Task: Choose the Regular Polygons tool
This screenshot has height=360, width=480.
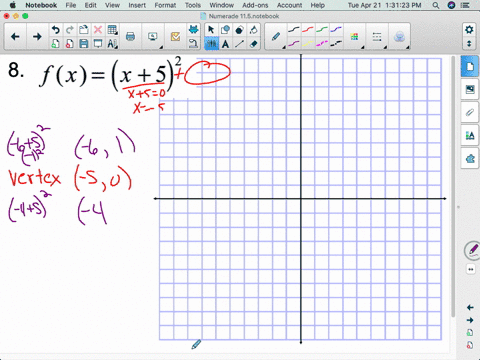Action: point(239,30)
